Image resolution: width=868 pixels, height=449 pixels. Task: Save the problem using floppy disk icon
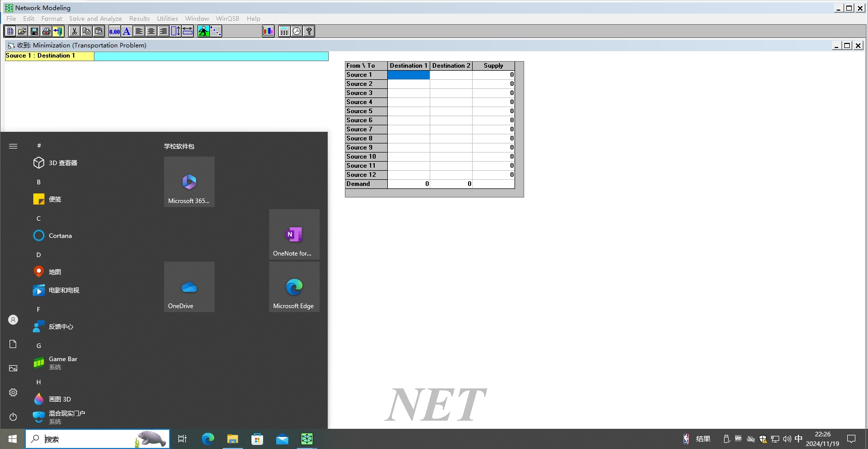(x=34, y=31)
